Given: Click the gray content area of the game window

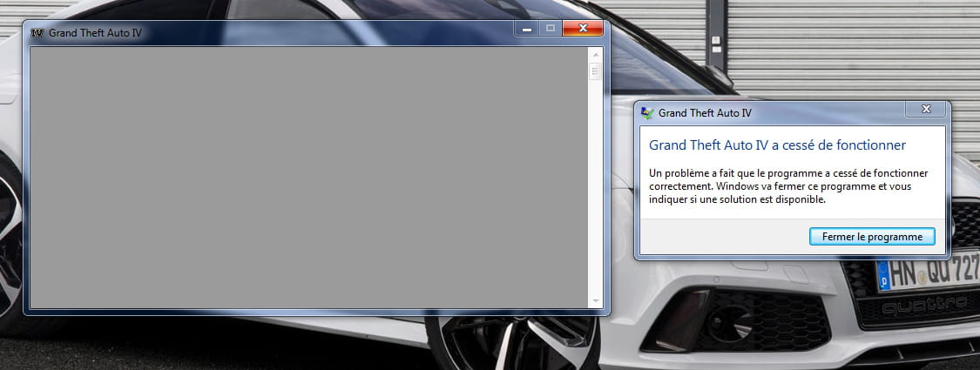Looking at the screenshot, I should [x=308, y=178].
